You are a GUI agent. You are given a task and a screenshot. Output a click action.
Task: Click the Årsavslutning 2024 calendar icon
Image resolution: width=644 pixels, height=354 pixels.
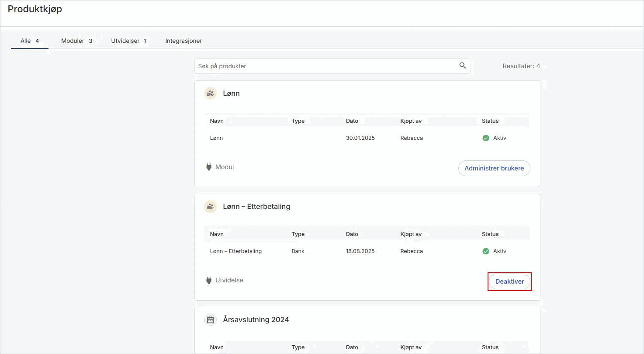[x=211, y=320]
